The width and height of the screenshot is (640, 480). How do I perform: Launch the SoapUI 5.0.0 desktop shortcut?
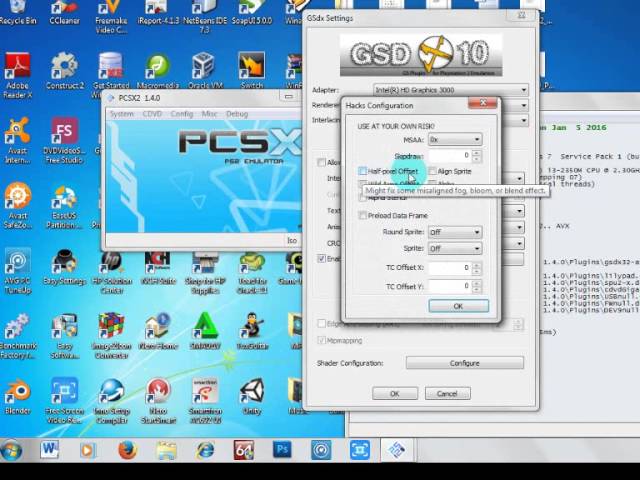tap(252, 13)
